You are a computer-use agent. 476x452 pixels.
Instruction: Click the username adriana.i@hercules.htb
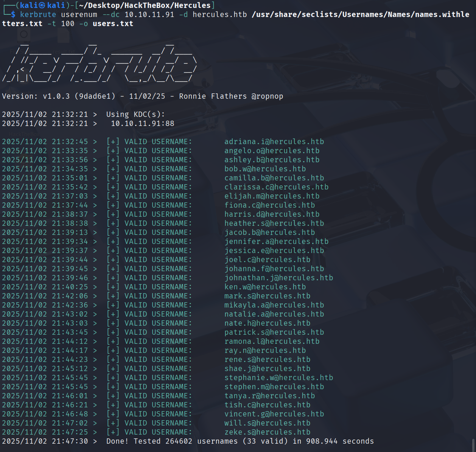coord(274,142)
